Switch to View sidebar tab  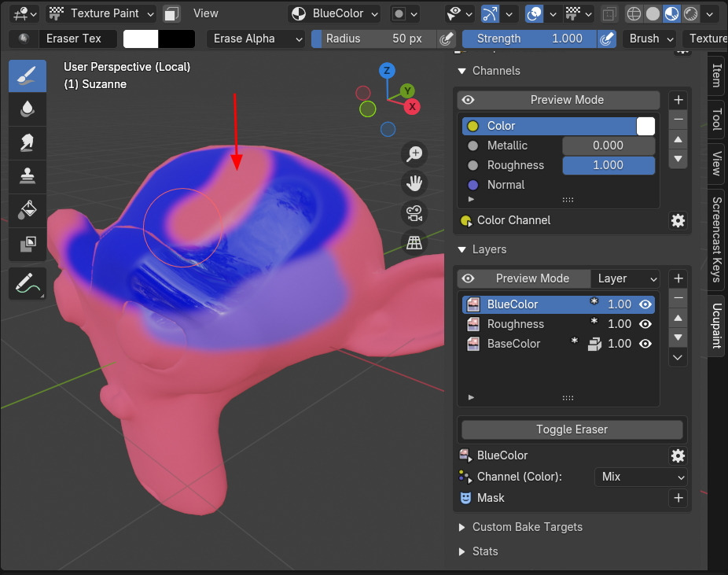coord(716,164)
